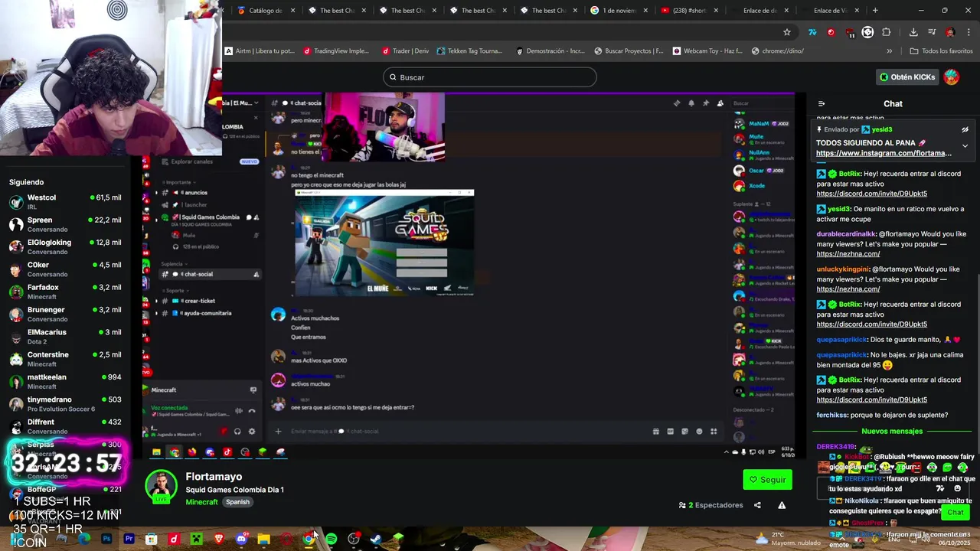Open the Todos los favoritos folder

click(941, 51)
